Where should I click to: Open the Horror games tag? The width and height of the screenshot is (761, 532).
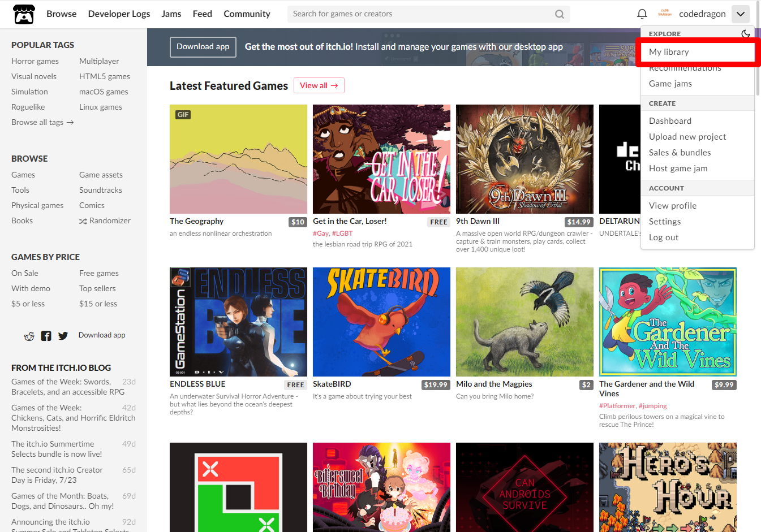point(35,61)
